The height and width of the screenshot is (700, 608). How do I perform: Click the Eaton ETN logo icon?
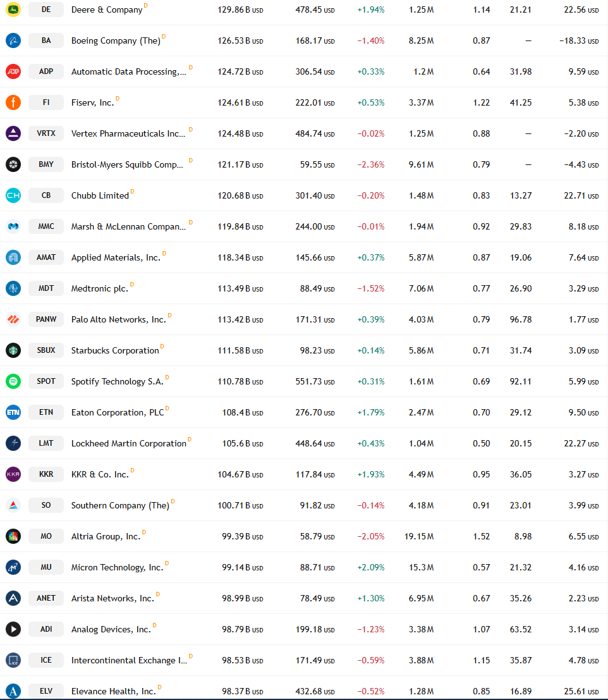point(13,412)
